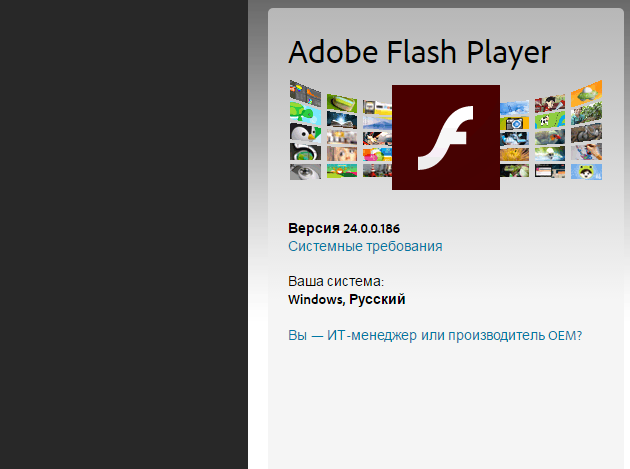Click the penguin thumbnail image
This screenshot has height=469, width=630.
305,133
